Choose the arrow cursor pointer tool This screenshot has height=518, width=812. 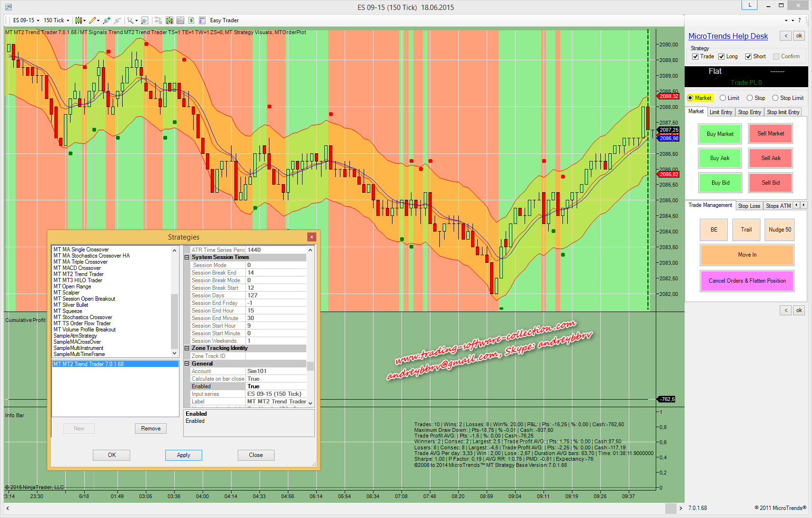(130, 20)
